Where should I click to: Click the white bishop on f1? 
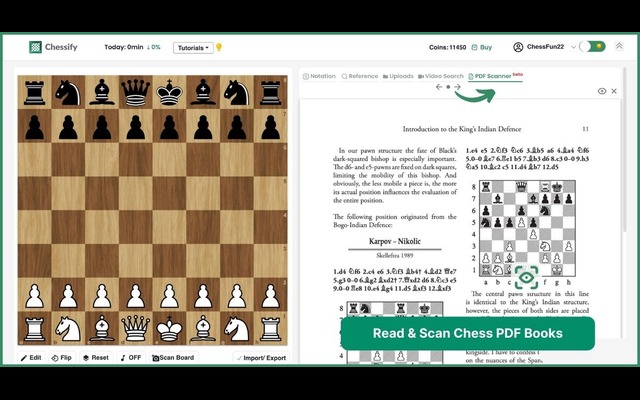[x=203, y=329]
